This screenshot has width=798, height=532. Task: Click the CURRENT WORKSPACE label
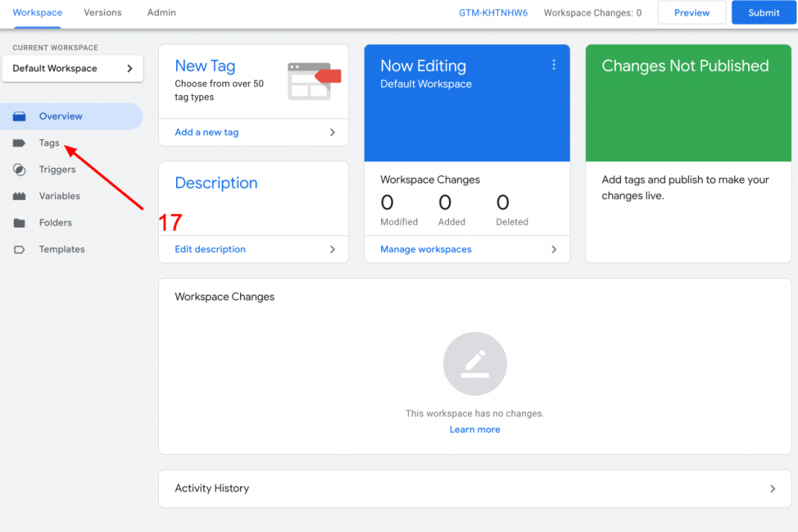pos(55,48)
